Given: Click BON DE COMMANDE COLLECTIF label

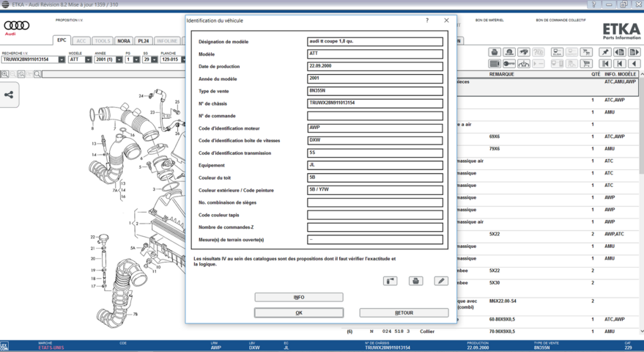Looking at the screenshot, I should click(560, 20).
